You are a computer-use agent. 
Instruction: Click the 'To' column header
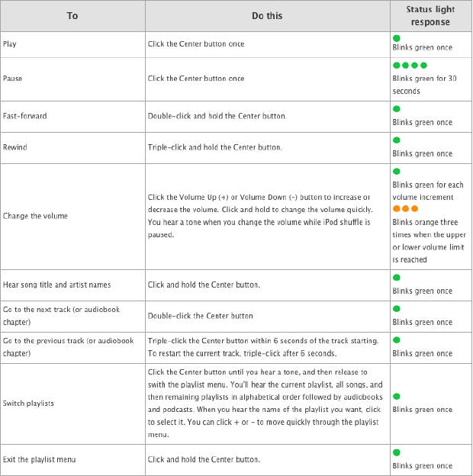click(72, 15)
